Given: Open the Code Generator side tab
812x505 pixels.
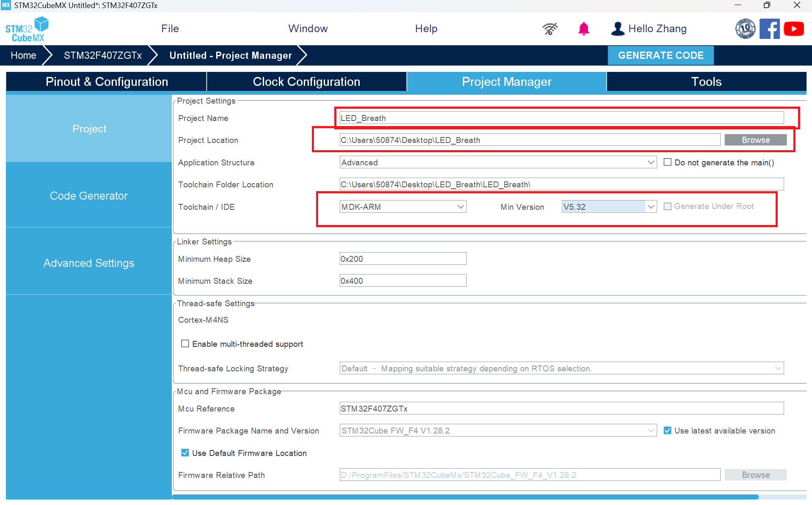Looking at the screenshot, I should (x=89, y=196).
